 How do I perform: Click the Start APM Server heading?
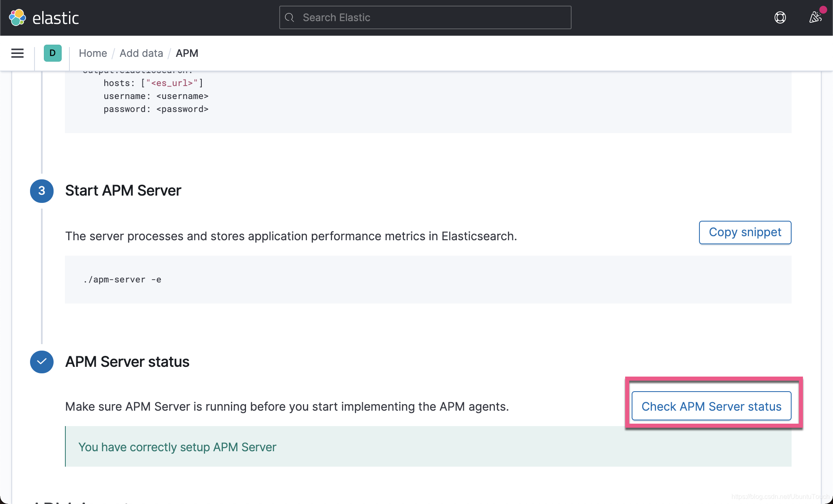(x=123, y=191)
